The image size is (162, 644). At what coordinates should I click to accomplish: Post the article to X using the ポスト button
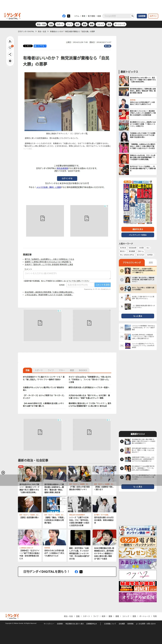[28, 46]
